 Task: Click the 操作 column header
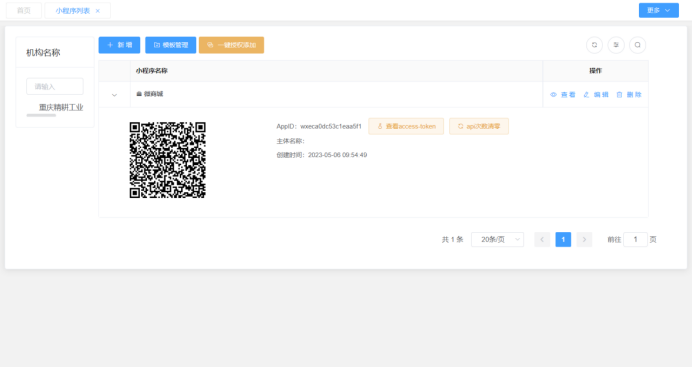[x=595, y=71]
